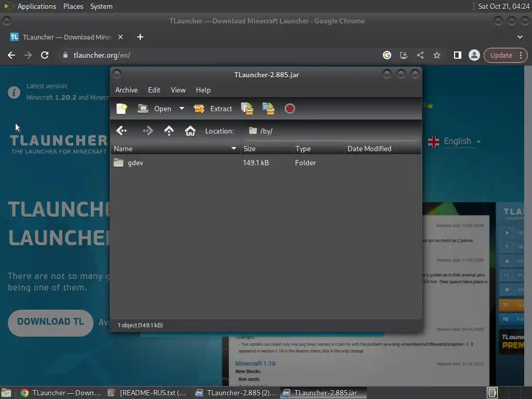Click the archive window menu button in titlebar
The width and height of the screenshot is (532, 399).
click(x=117, y=74)
